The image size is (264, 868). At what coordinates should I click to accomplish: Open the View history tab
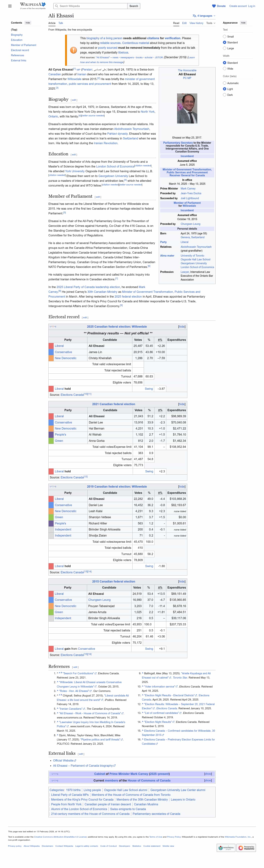(x=196, y=23)
